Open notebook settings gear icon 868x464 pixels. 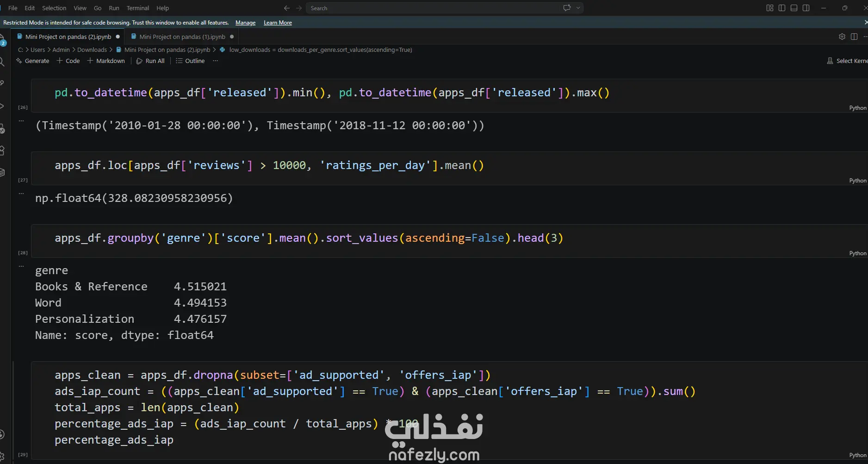842,37
